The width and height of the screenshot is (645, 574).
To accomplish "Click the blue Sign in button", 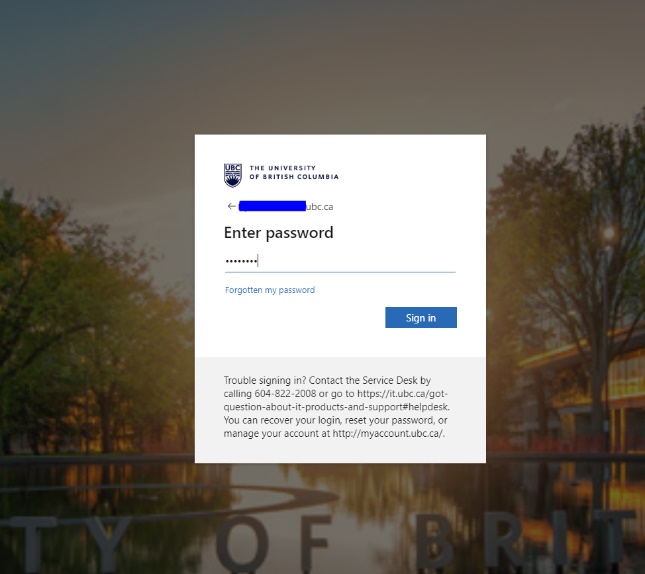I will pyautogui.click(x=421, y=318).
